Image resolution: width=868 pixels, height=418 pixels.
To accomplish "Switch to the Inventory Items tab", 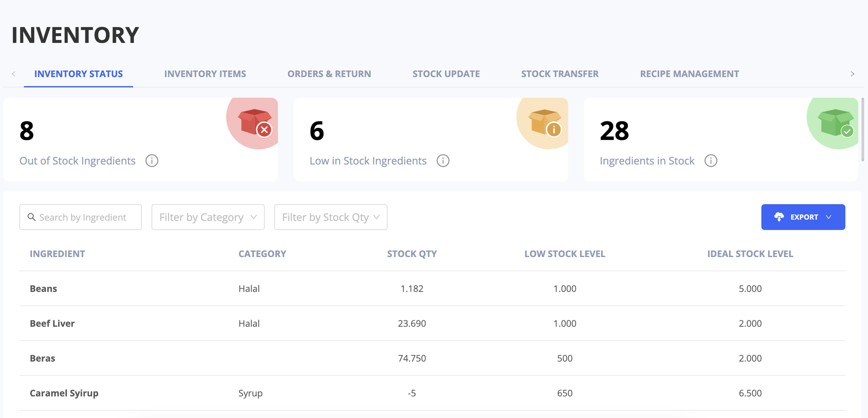I will tap(205, 74).
